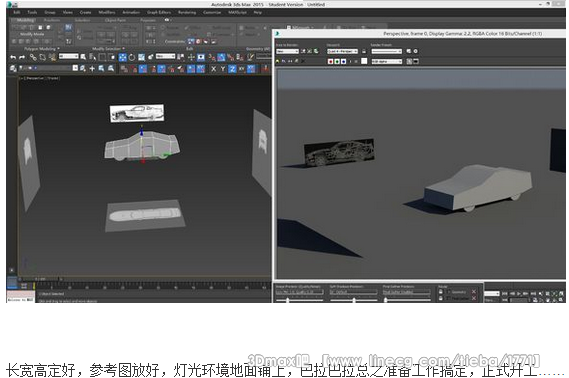
Task: Toggle the Angle Snap button
Action: click(x=221, y=57)
